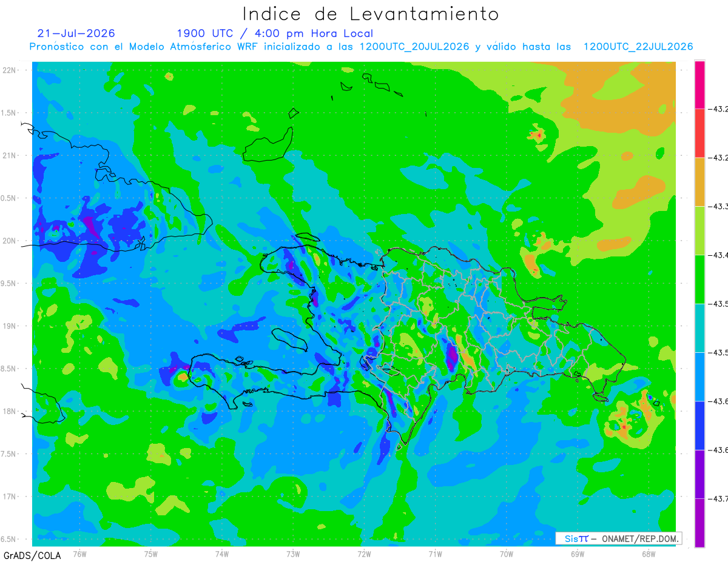Pick the light blue swatch in the color bar
The image size is (728, 562).
[x=699, y=376]
